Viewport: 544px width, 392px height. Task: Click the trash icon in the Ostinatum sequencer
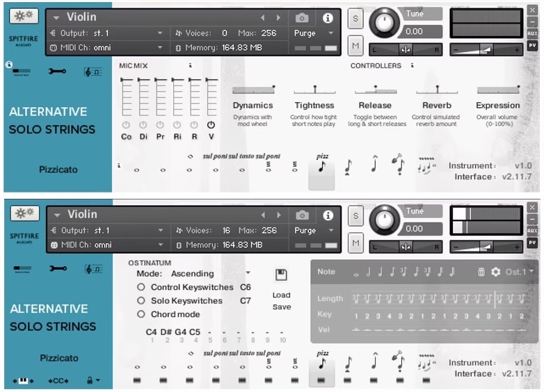[x=481, y=272]
